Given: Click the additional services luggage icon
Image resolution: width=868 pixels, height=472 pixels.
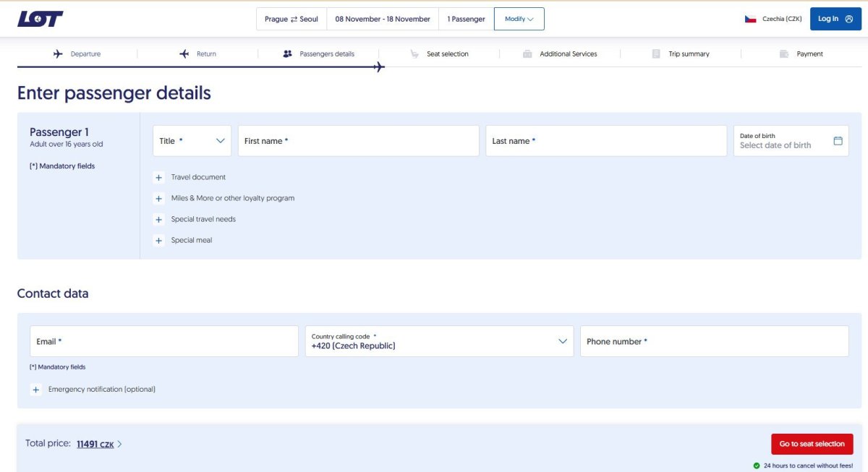Looking at the screenshot, I should [527, 54].
